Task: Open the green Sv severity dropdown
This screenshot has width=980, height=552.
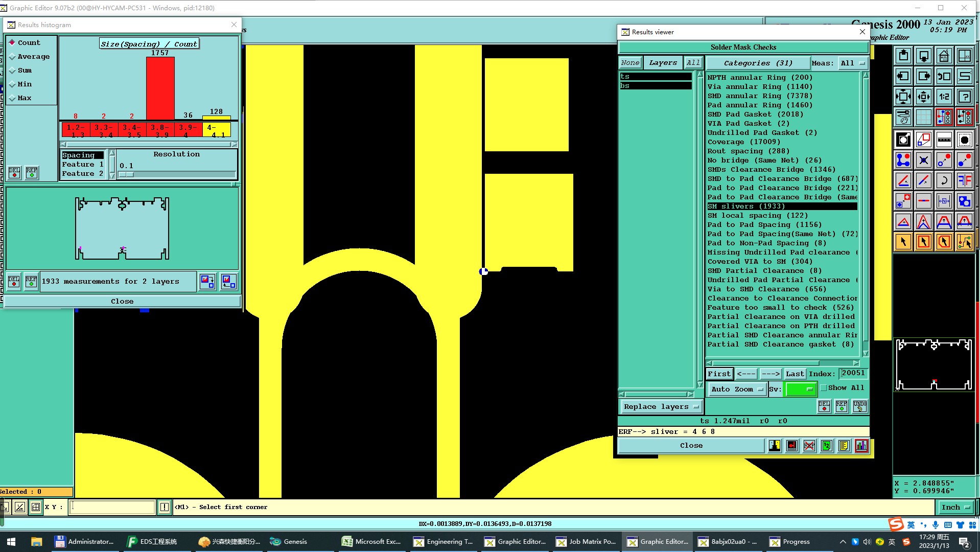Action: click(x=800, y=389)
